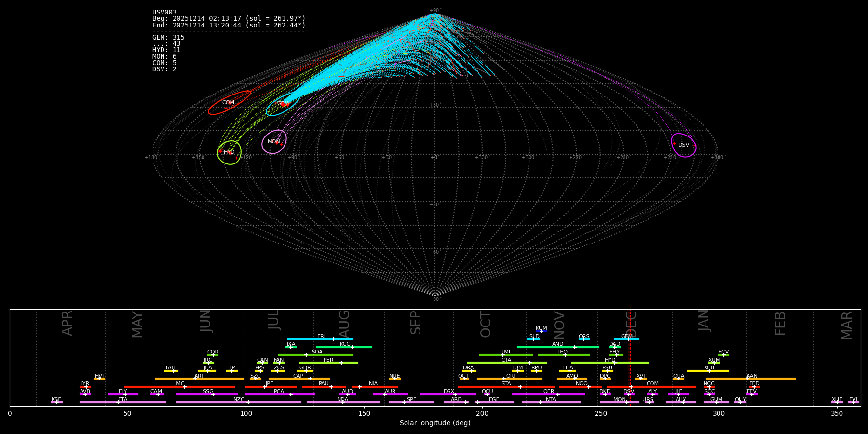This screenshot has height=434, width=868.
Task: Select the dark blue KUM shower bar
Action: coord(542,331)
